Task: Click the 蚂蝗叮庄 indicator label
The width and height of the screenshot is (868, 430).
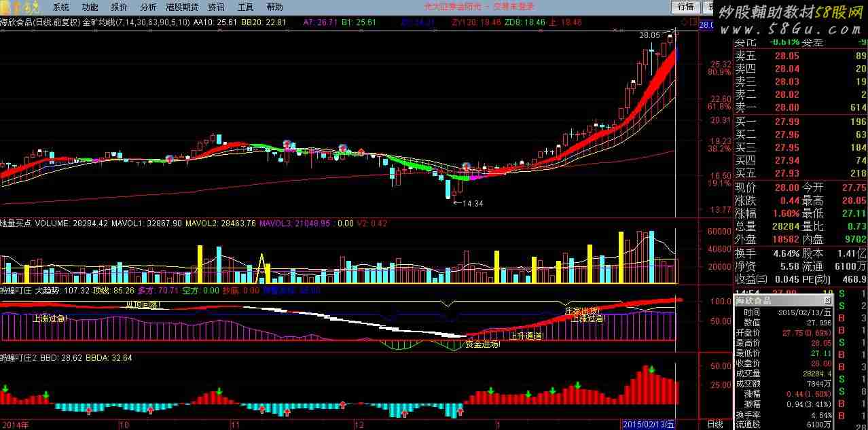Action: 16,290
